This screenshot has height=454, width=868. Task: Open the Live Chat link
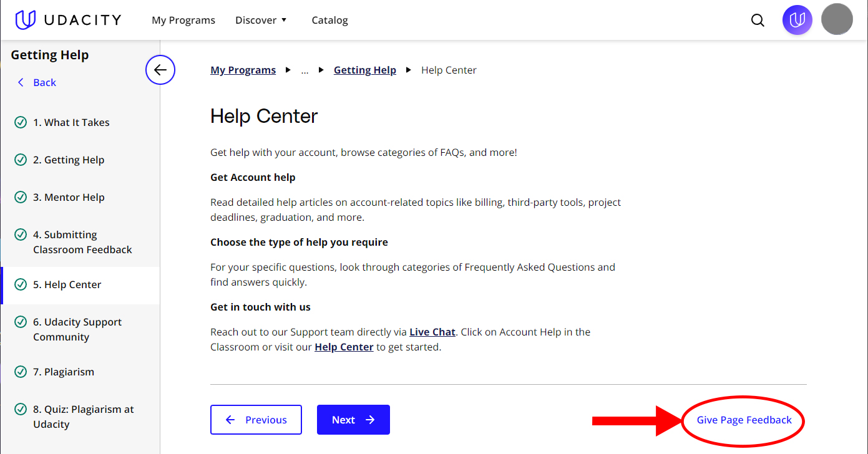(x=432, y=332)
